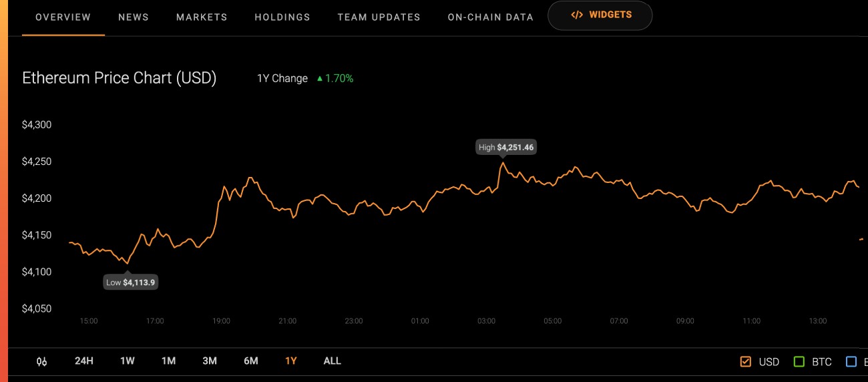
Task: Select the ALL time range
Action: point(332,361)
